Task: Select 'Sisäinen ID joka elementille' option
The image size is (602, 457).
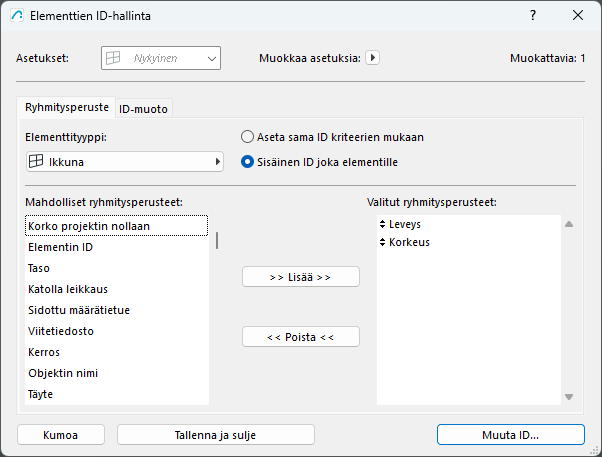Action: (x=248, y=161)
